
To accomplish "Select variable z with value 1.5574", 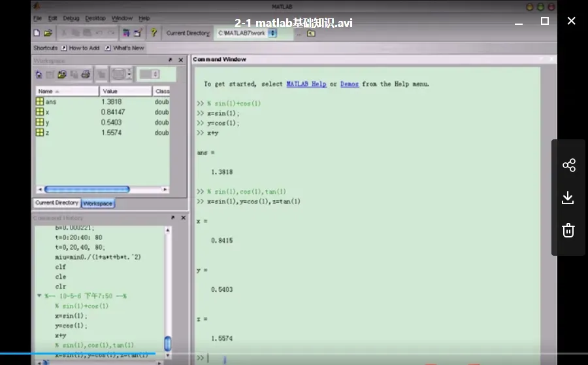I will pos(103,133).
